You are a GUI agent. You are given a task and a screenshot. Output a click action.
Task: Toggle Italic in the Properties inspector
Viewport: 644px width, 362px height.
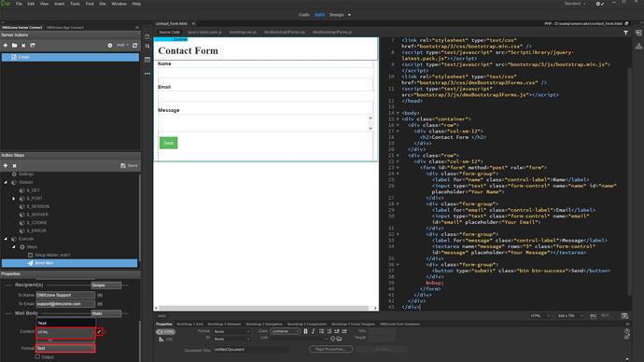coord(313,331)
